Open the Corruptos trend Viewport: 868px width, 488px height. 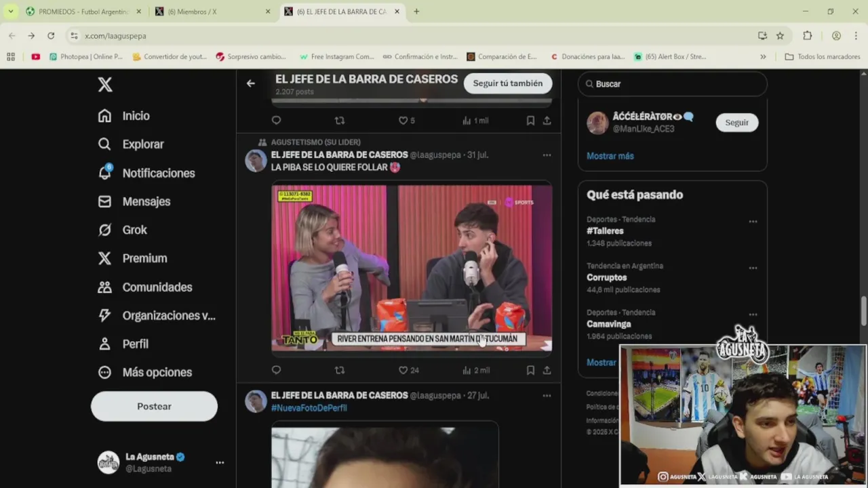click(x=606, y=278)
